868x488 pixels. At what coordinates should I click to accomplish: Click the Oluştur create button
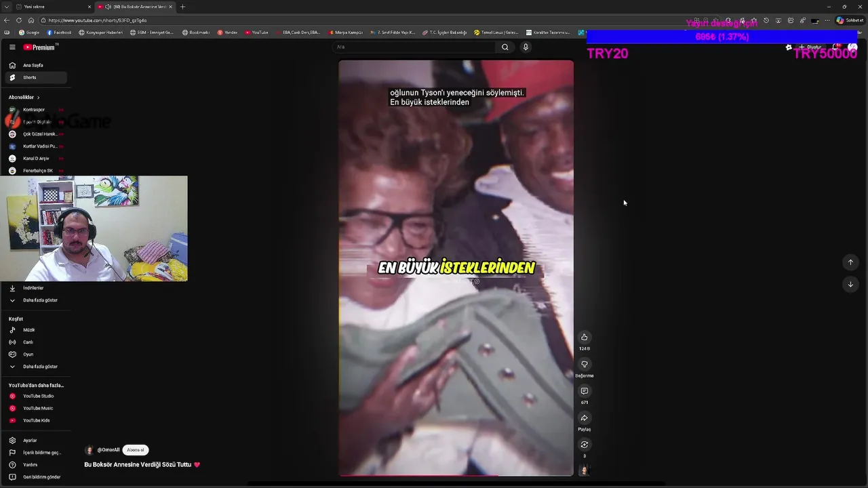tap(810, 47)
